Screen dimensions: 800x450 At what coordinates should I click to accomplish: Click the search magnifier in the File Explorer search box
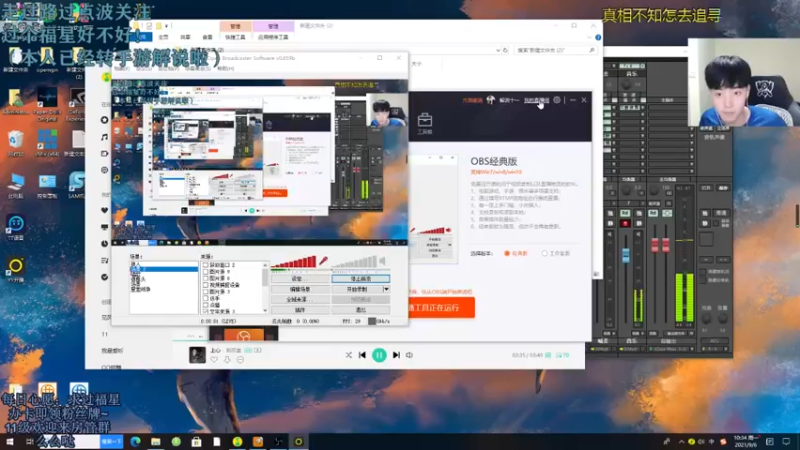click(592, 50)
